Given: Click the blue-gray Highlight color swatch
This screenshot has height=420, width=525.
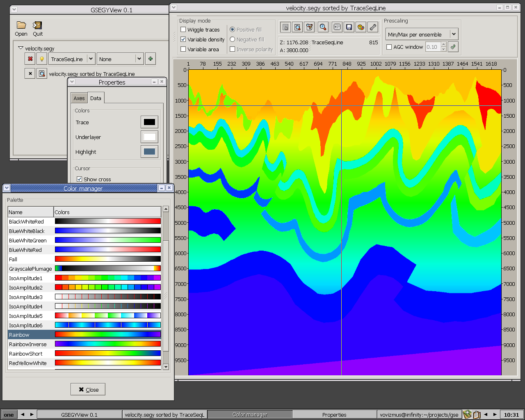Looking at the screenshot, I should pyautogui.click(x=149, y=151).
